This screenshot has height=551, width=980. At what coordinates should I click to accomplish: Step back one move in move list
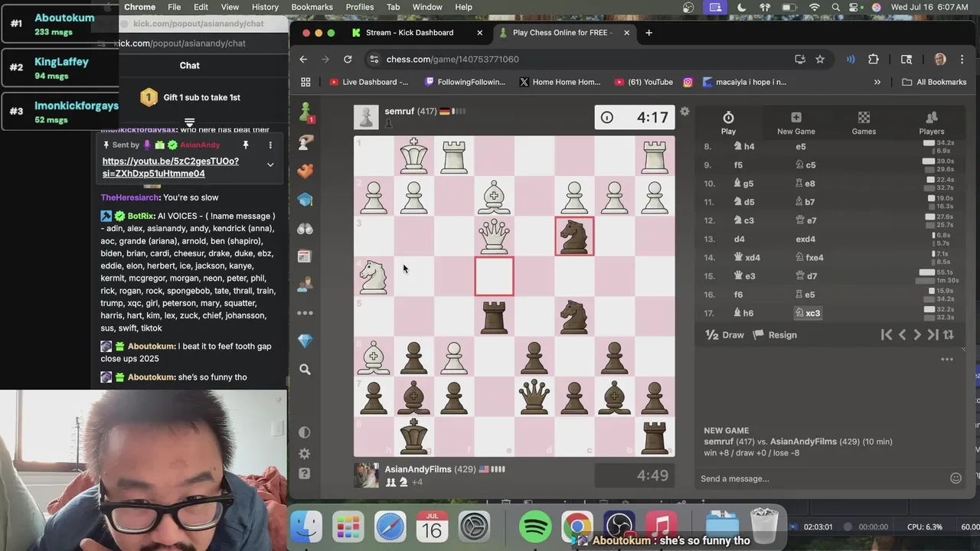pos(902,334)
